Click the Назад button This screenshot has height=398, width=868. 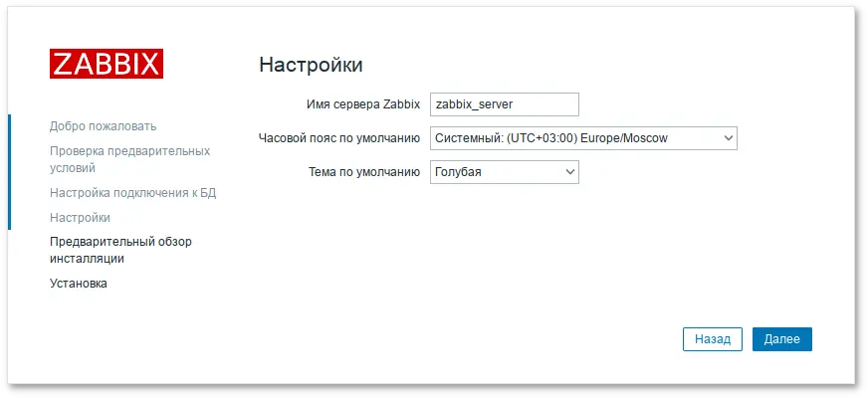(713, 339)
